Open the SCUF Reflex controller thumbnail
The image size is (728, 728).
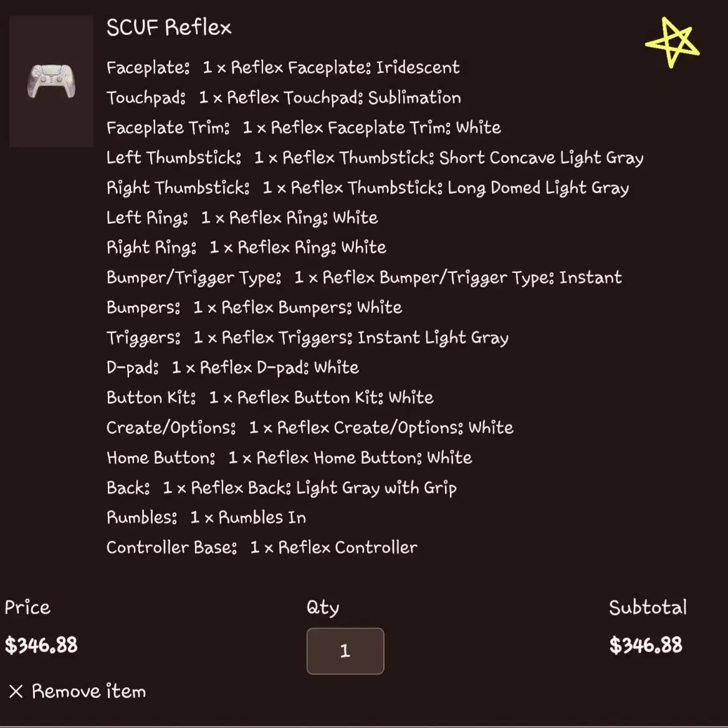tap(51, 81)
